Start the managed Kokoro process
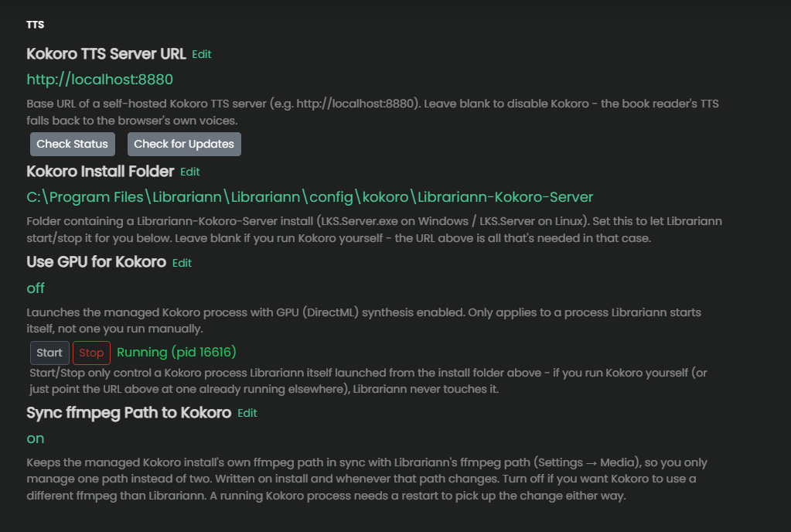 [x=49, y=353]
